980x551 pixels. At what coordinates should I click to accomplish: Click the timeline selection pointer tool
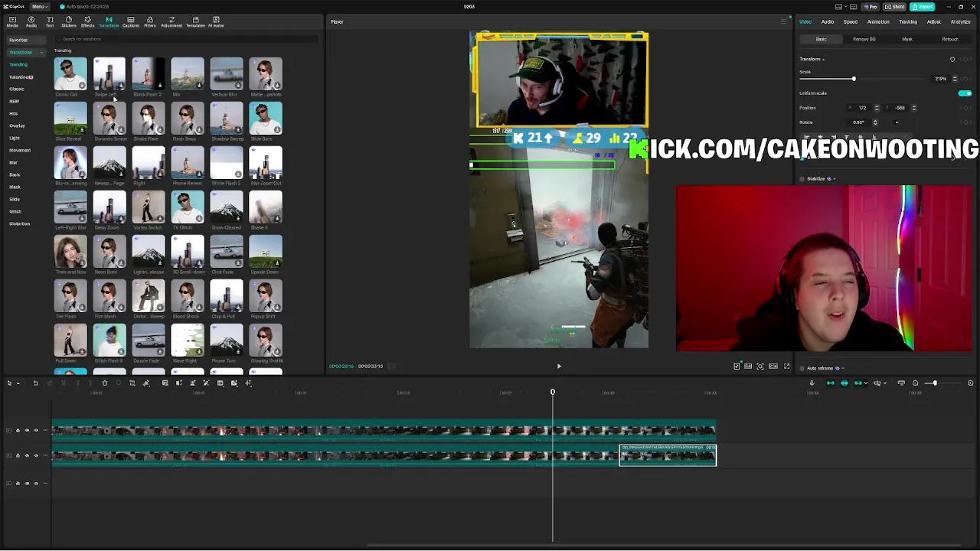point(9,383)
